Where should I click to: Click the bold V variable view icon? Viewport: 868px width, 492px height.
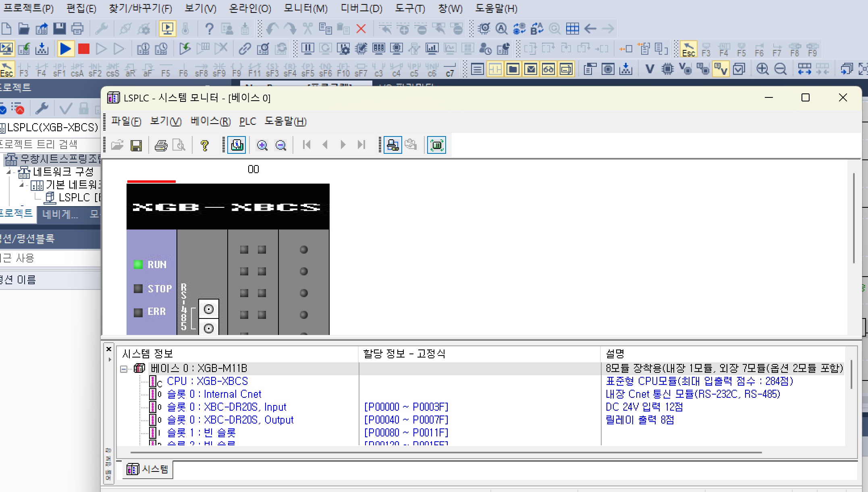(x=650, y=69)
